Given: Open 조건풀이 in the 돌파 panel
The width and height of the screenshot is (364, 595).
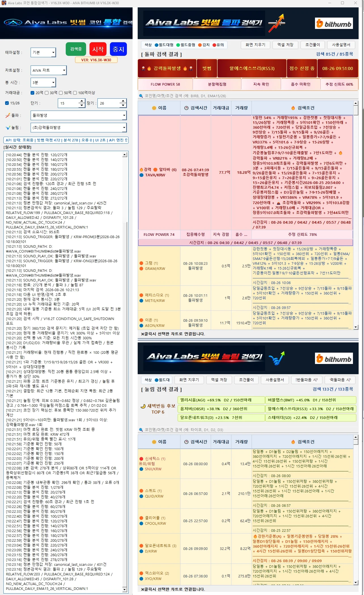Looking at the screenshot, I should click(x=312, y=45).
